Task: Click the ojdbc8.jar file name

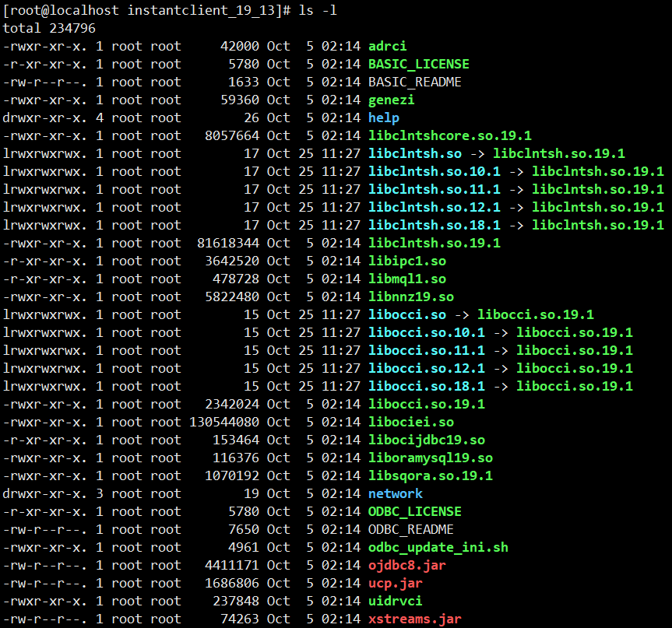Action: 407,566
